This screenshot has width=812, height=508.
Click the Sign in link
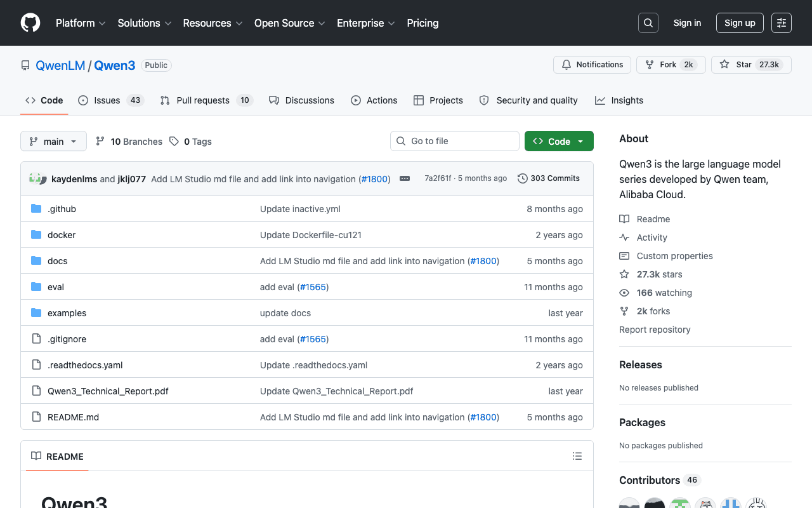click(x=687, y=23)
